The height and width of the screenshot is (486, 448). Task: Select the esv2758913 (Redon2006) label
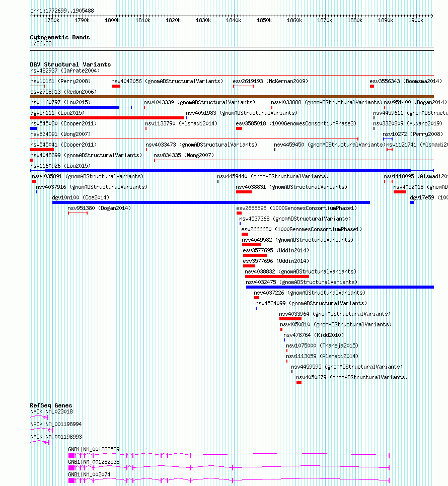click(x=63, y=92)
